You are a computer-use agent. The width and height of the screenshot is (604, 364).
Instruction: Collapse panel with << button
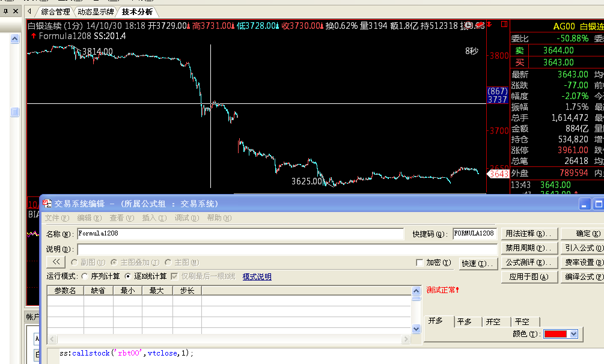click(x=56, y=262)
